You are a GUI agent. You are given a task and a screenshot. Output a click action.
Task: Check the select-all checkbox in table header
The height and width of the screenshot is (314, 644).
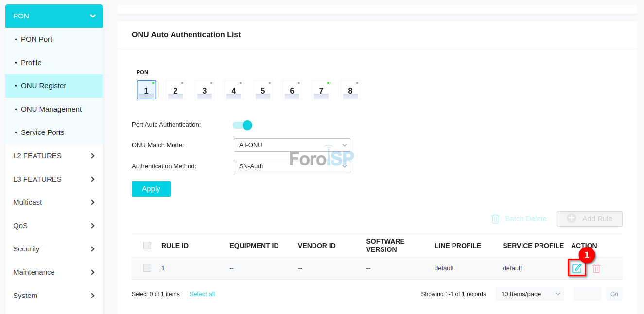[x=147, y=246]
